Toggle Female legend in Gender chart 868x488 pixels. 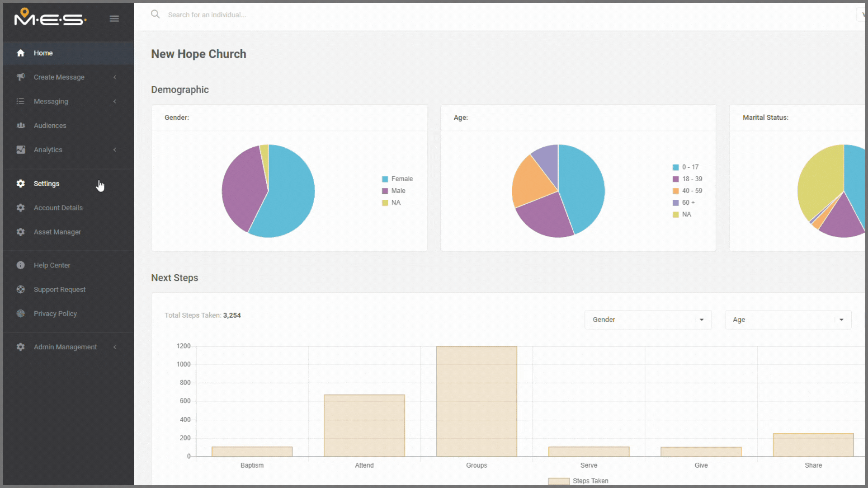(397, 179)
